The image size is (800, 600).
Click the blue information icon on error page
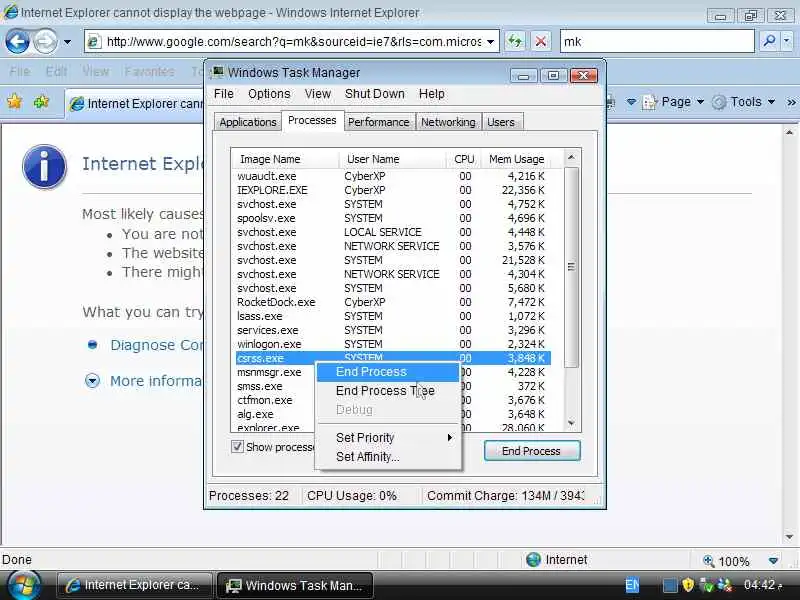(x=44, y=167)
